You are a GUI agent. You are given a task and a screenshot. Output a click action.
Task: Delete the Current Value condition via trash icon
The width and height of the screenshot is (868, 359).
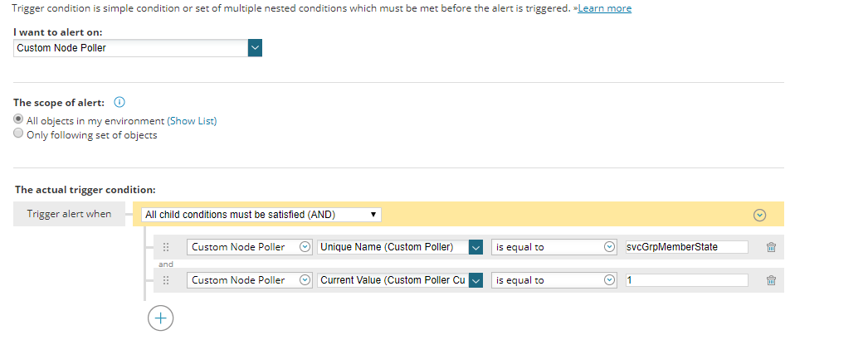pyautogui.click(x=771, y=280)
